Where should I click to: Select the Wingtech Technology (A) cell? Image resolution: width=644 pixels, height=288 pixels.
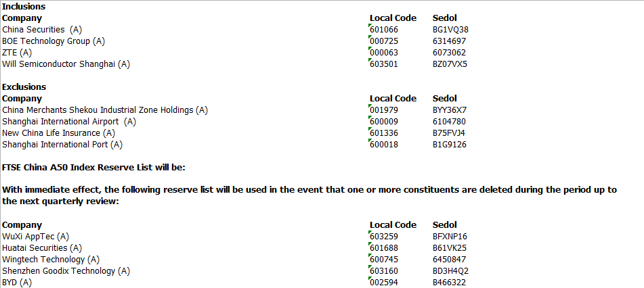[x=51, y=260]
